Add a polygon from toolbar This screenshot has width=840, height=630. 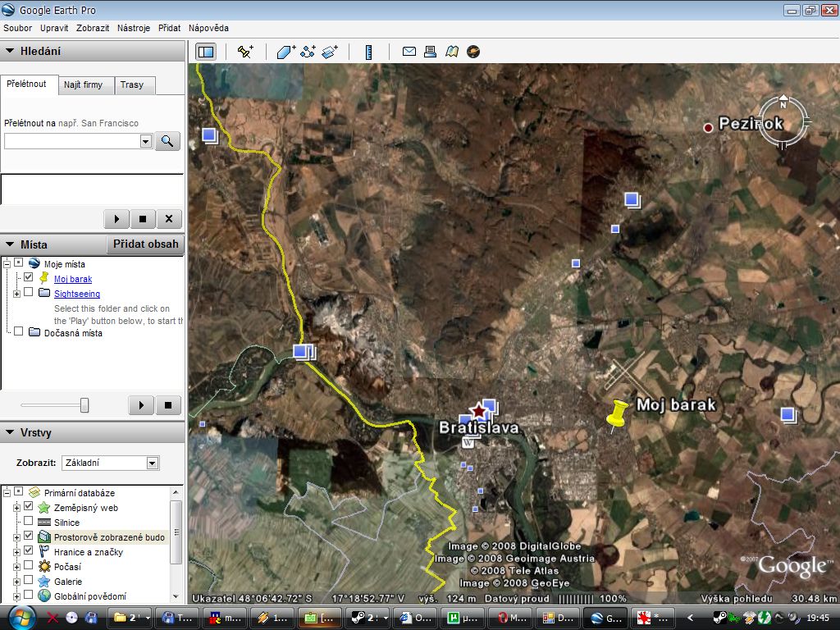pyautogui.click(x=286, y=52)
